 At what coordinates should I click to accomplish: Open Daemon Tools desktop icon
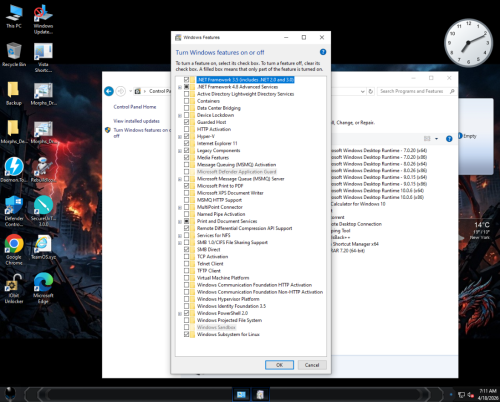(14, 170)
